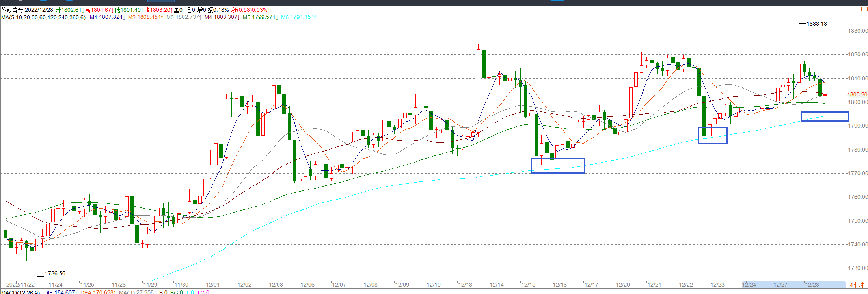868x294 pixels.
Task: Click the 12/07 date on time axis
Action: coord(339,285)
